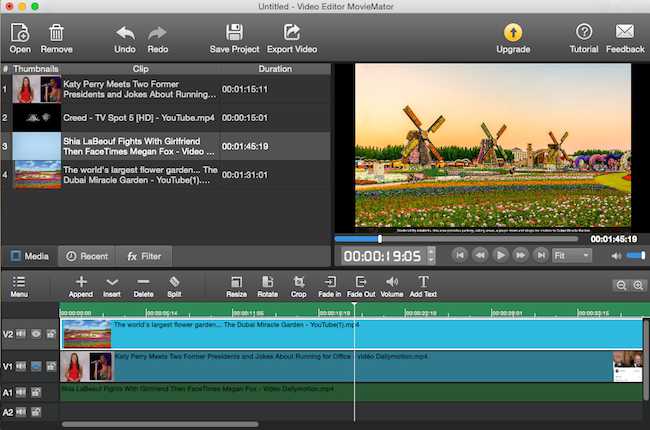Rewind the preview
The image size is (650, 430).
point(480,255)
